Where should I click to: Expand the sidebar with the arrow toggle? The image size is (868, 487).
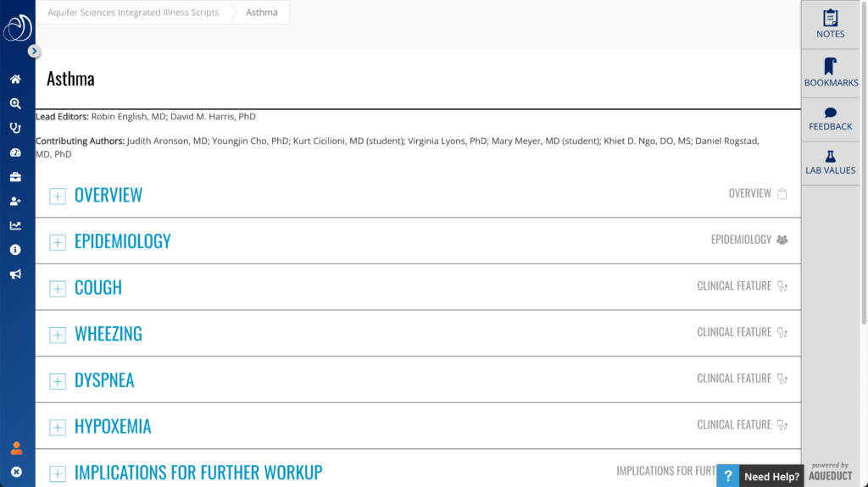tap(34, 51)
